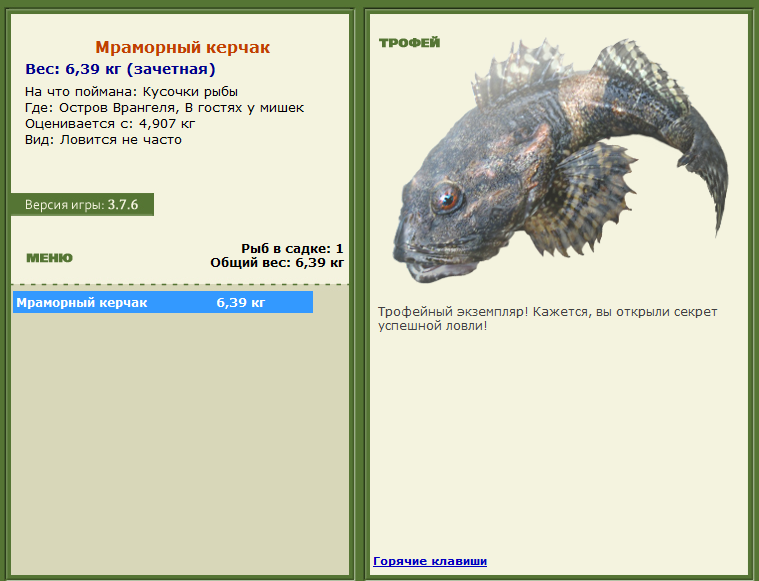Image resolution: width=759 pixels, height=581 pixels.
Task: Click the Оценивается с: 4,907 кг line
Action: pos(110,123)
